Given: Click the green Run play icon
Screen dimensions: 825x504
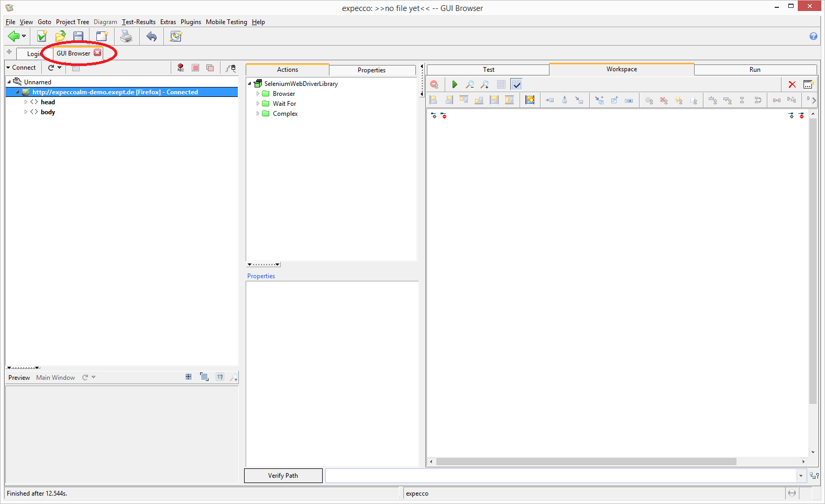Looking at the screenshot, I should pos(455,84).
